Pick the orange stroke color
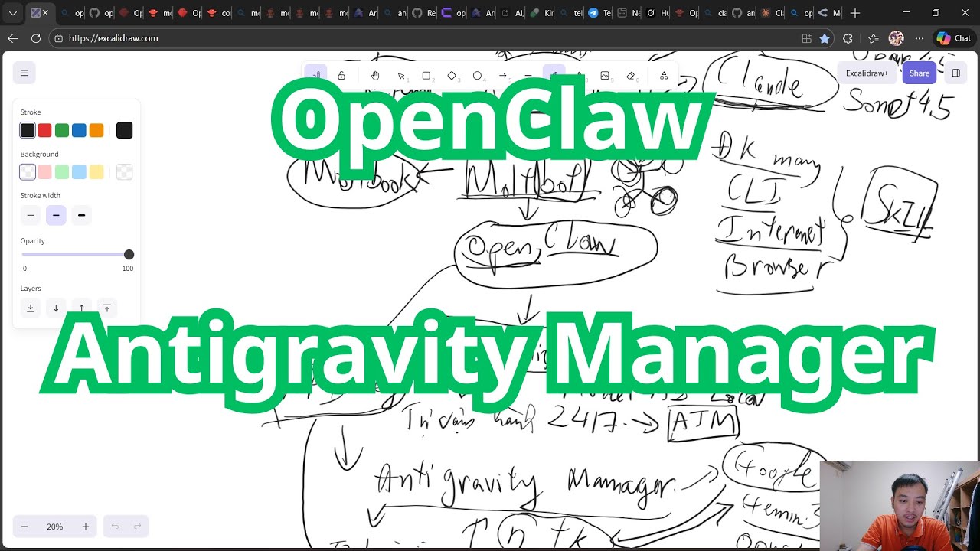The image size is (980, 551). point(96,130)
